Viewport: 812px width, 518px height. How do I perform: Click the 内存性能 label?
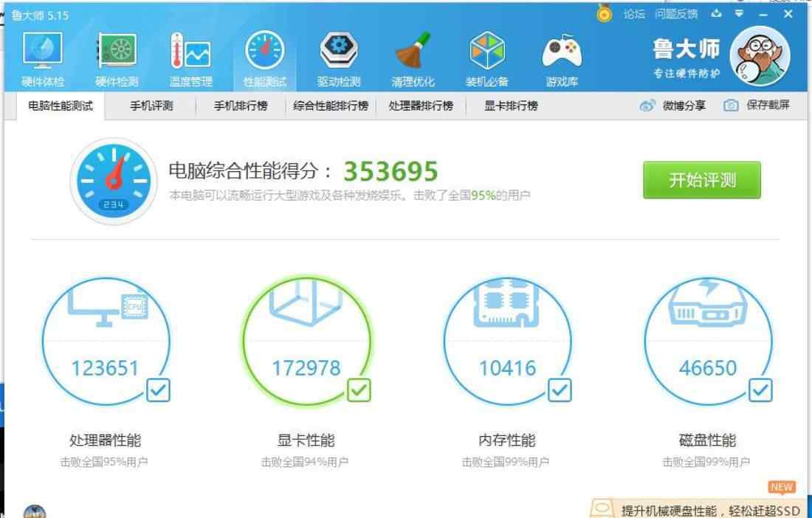pyautogui.click(x=507, y=441)
